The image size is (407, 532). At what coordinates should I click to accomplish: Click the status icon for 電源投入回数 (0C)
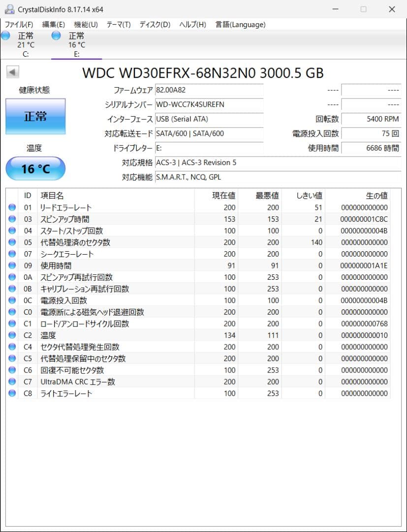[x=12, y=300]
